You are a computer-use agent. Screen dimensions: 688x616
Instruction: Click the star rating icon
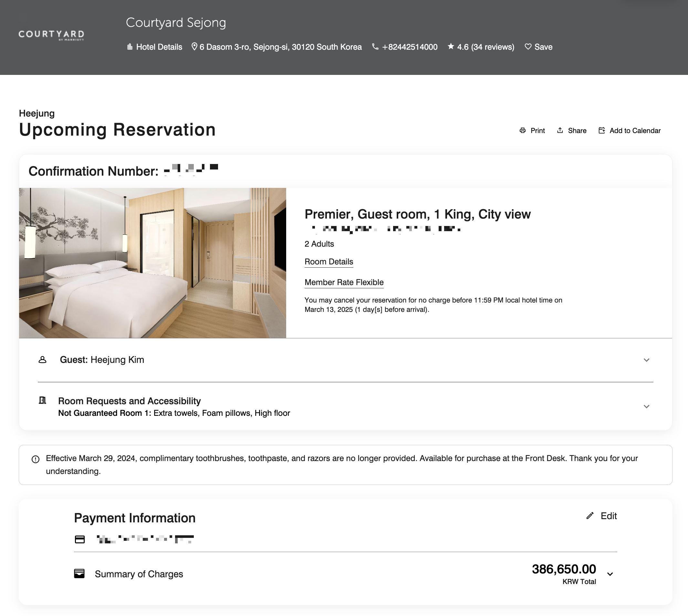click(x=451, y=46)
